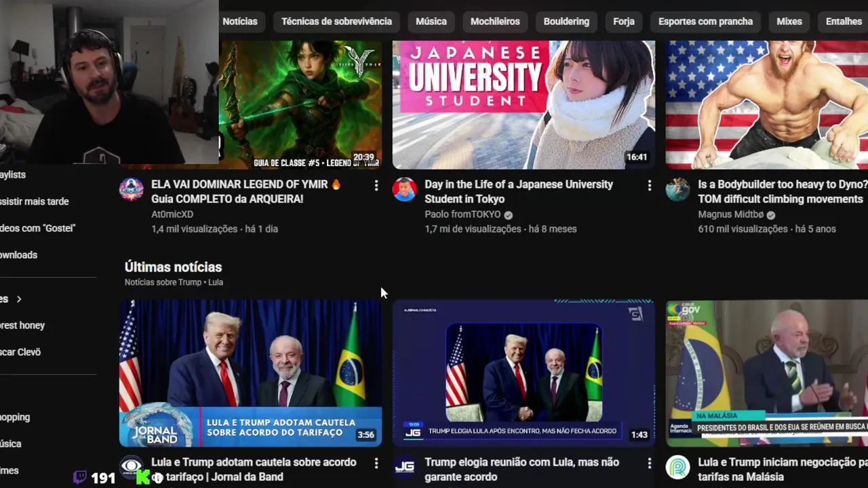The width and height of the screenshot is (868, 488).
Task: Select the Esportes com prancha filter chip
Action: tap(705, 22)
